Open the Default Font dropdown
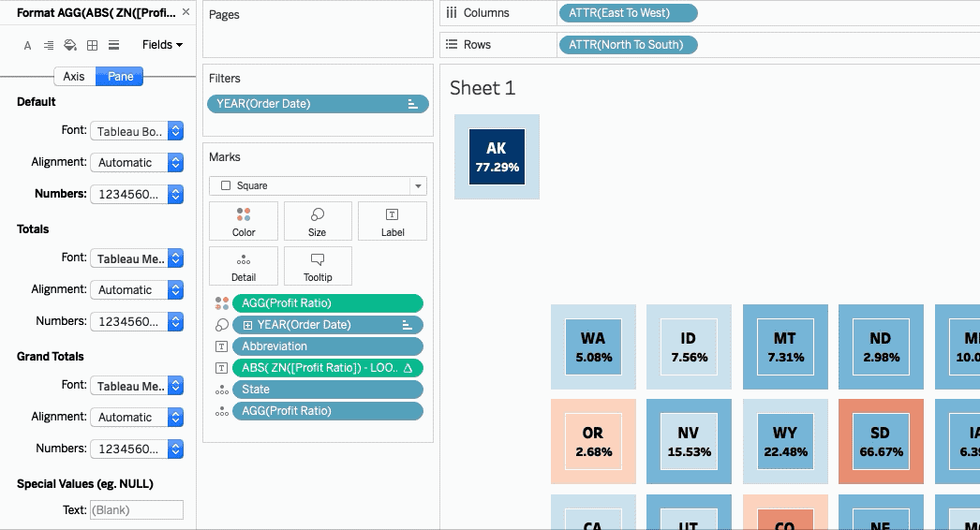The height and width of the screenshot is (530, 980). tap(137, 131)
